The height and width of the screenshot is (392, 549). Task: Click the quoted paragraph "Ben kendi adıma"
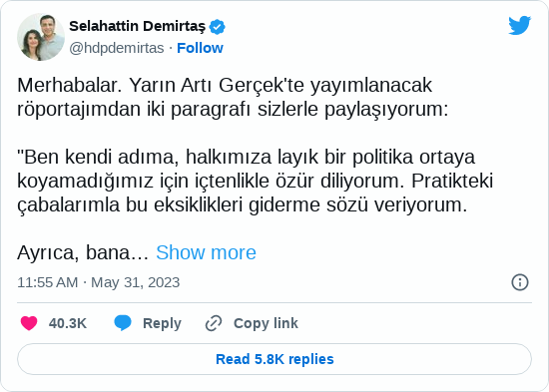(255, 181)
